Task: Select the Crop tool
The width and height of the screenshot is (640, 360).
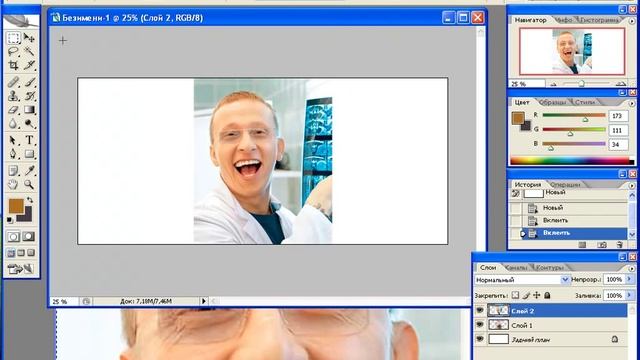Action: coord(13,65)
